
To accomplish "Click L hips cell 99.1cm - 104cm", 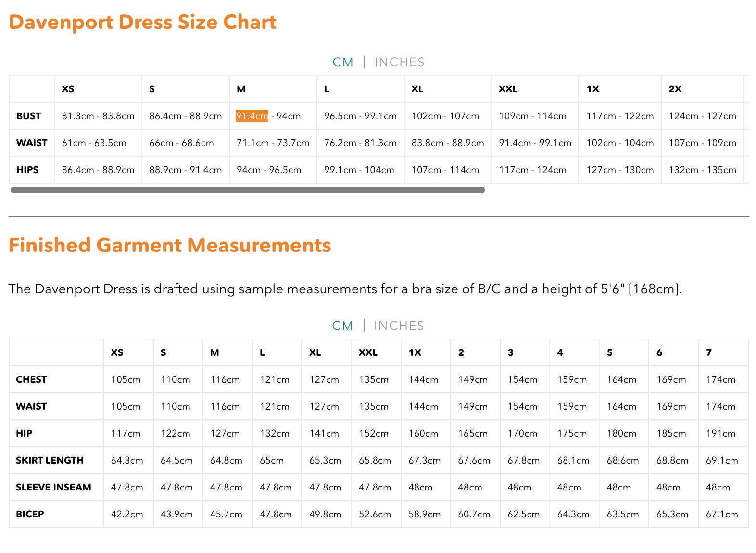I will [x=361, y=170].
